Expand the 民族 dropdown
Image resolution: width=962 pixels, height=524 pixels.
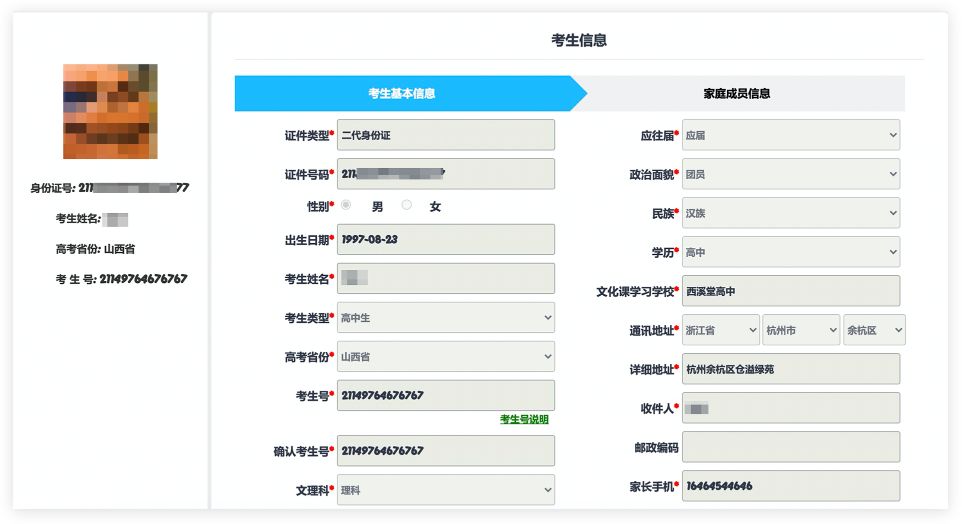(790, 213)
